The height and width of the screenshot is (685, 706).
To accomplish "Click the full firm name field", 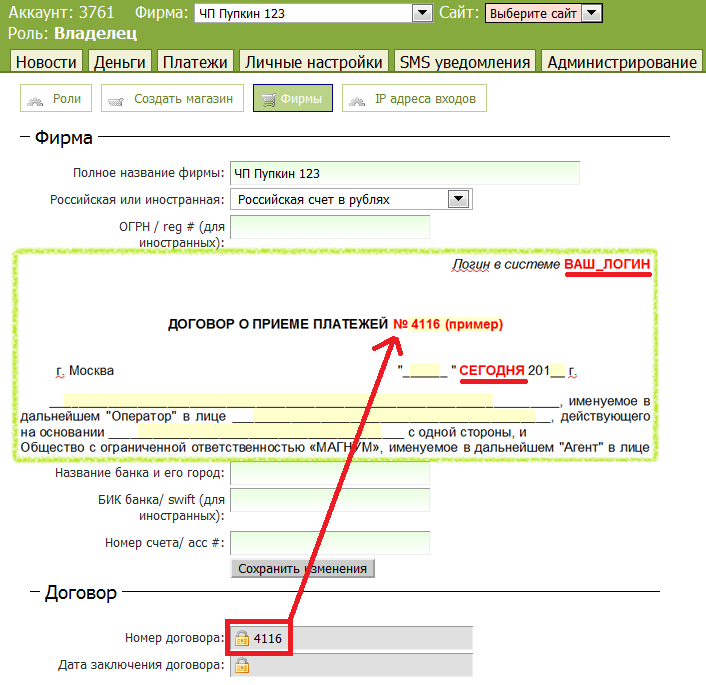I will tap(404, 173).
